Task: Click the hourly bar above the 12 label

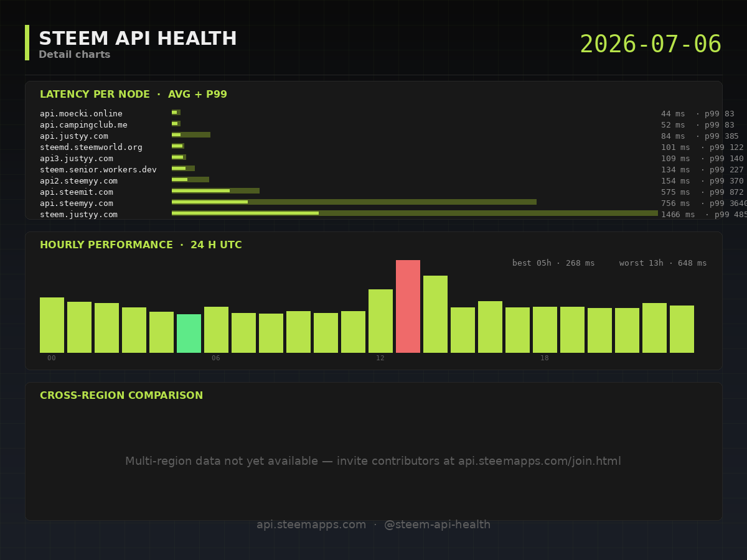Action: pos(380,321)
